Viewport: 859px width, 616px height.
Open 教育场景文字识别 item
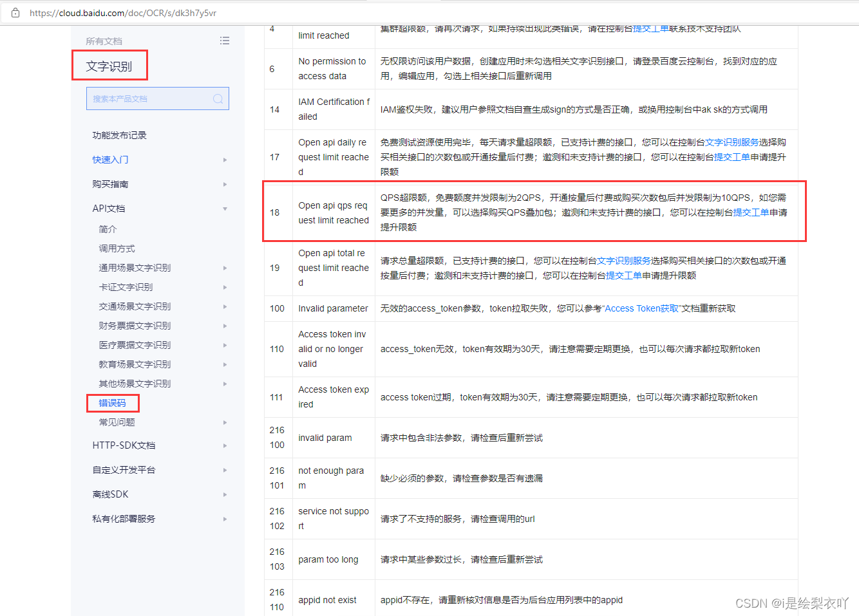135,364
